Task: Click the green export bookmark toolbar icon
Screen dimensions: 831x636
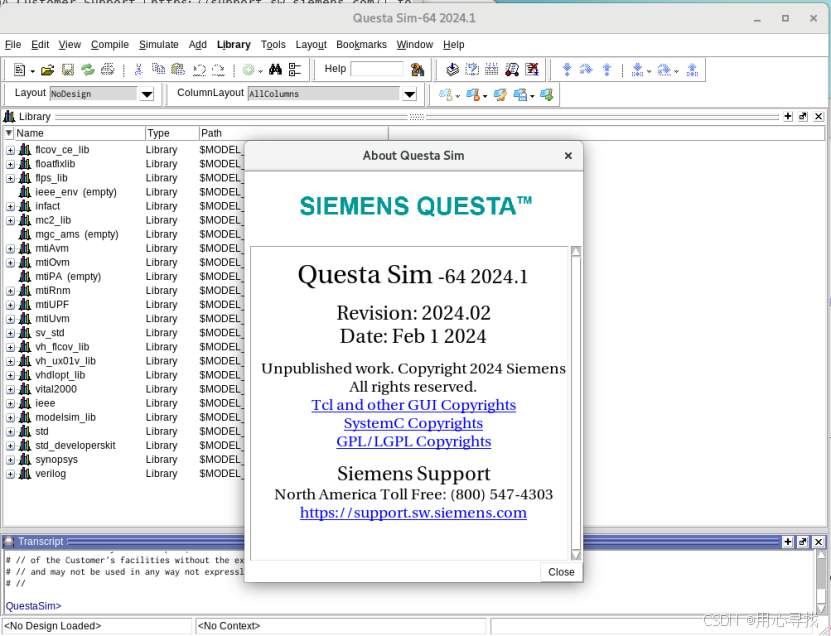Action: 547,95
